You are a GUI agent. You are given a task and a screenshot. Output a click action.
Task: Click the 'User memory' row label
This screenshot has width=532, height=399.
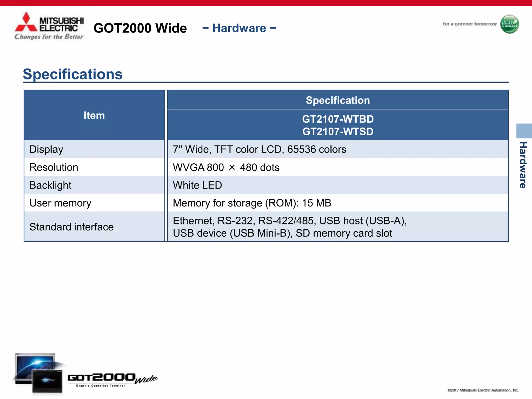coord(60,203)
